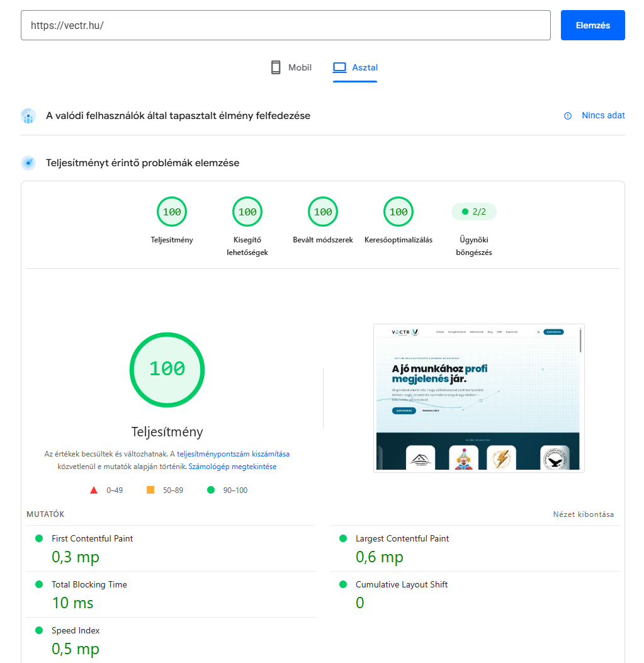Open the Számológép megtekintése link

pyautogui.click(x=232, y=467)
